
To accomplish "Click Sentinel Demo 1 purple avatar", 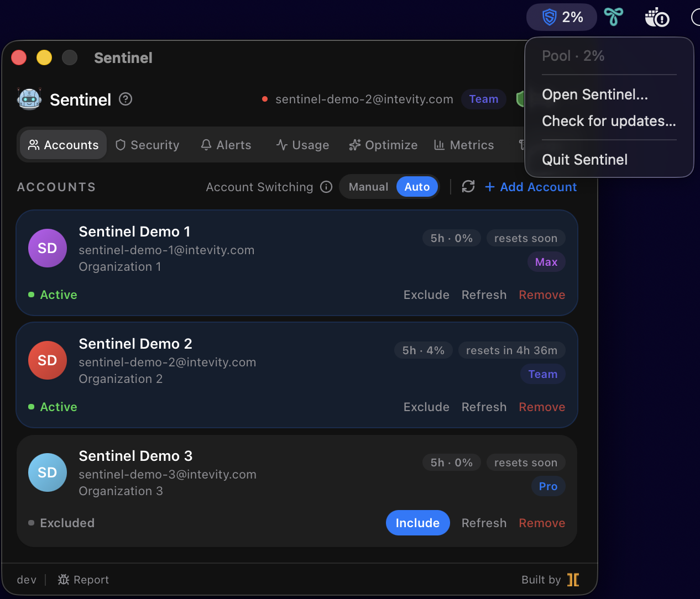I will [48, 248].
